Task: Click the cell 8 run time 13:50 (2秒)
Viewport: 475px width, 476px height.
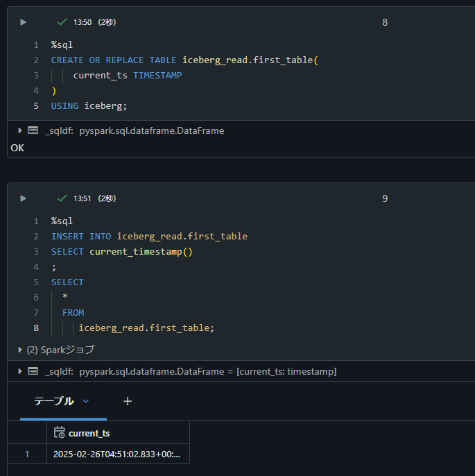Action: pyautogui.click(x=94, y=22)
